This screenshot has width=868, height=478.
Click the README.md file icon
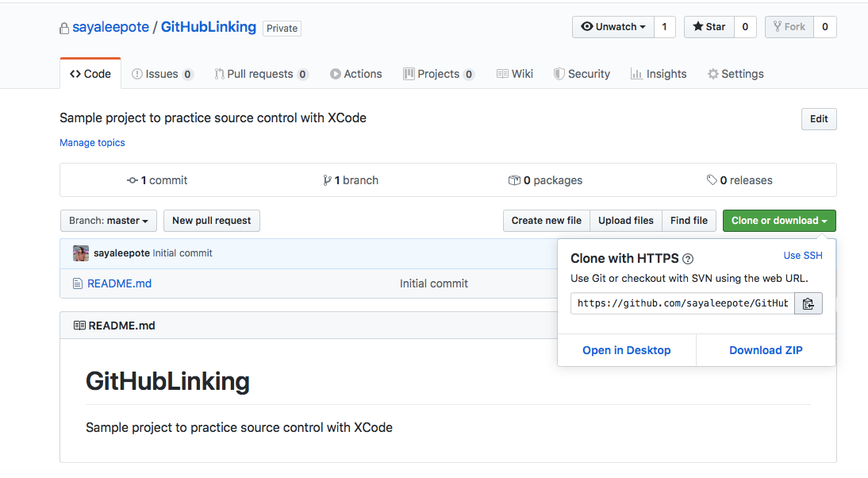(78, 283)
